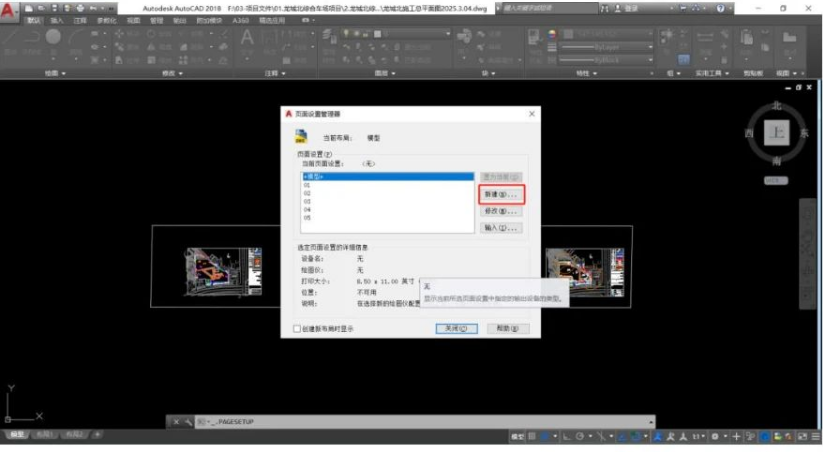Toggle snap mode in status bar
This screenshot has height=452, width=823.
coord(545,436)
